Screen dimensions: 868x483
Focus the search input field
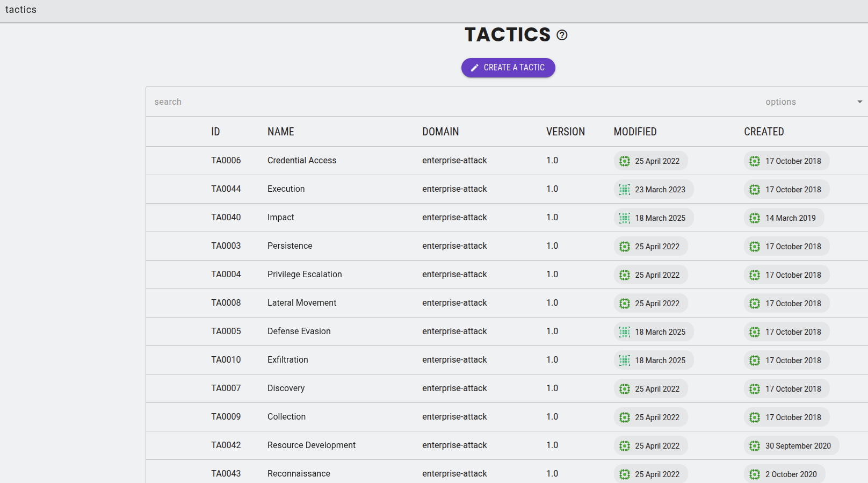(x=430, y=102)
